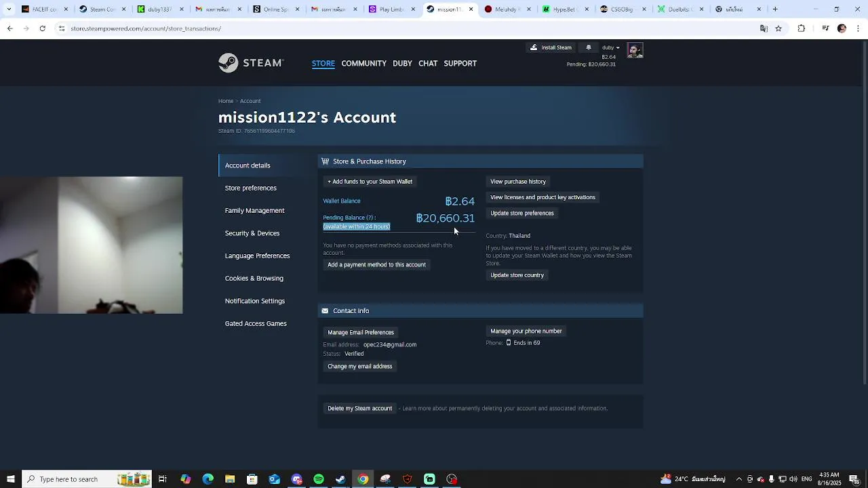Switch to the Play Limbo browser tab

pyautogui.click(x=392, y=9)
